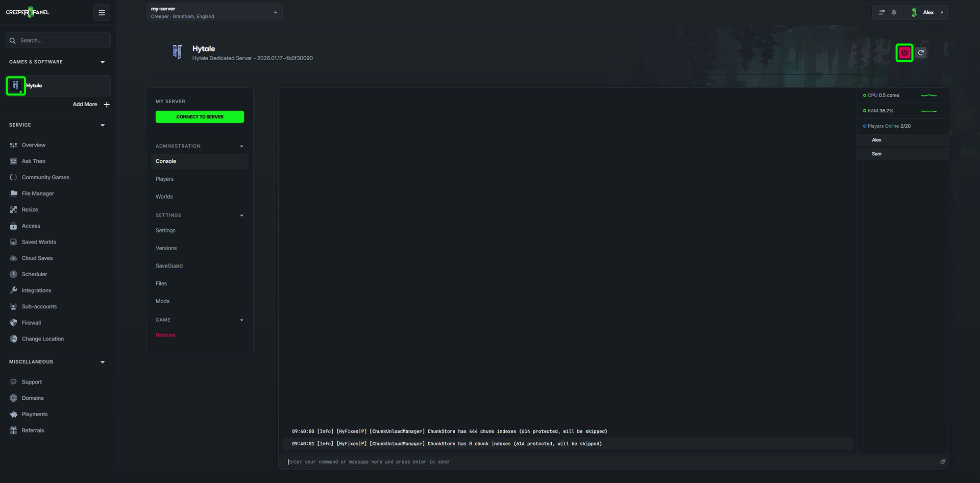Open Ask Theo assistant
Viewport: 980px width, 483px height.
coord(34,161)
